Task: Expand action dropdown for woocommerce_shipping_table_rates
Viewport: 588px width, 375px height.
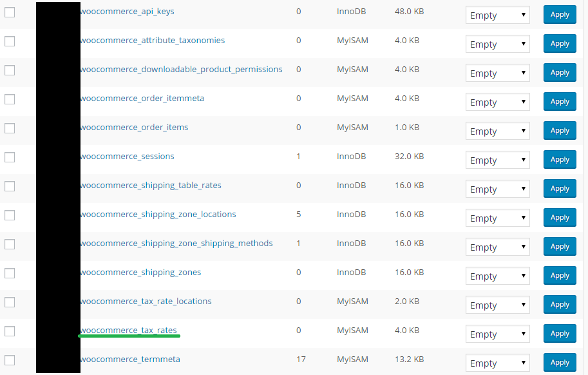Action: (x=498, y=189)
